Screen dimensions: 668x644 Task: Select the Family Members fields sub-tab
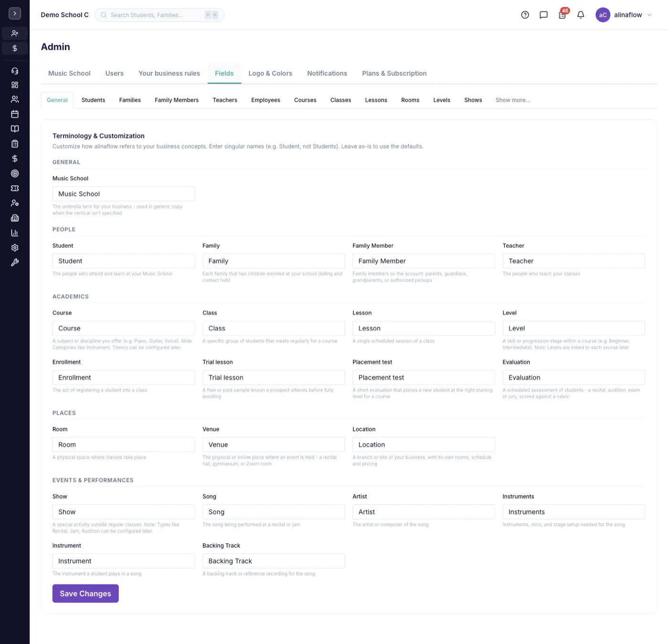coord(177,100)
